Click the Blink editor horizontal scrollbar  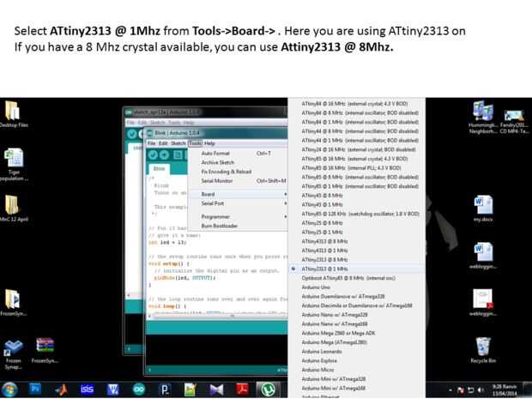pos(218,316)
